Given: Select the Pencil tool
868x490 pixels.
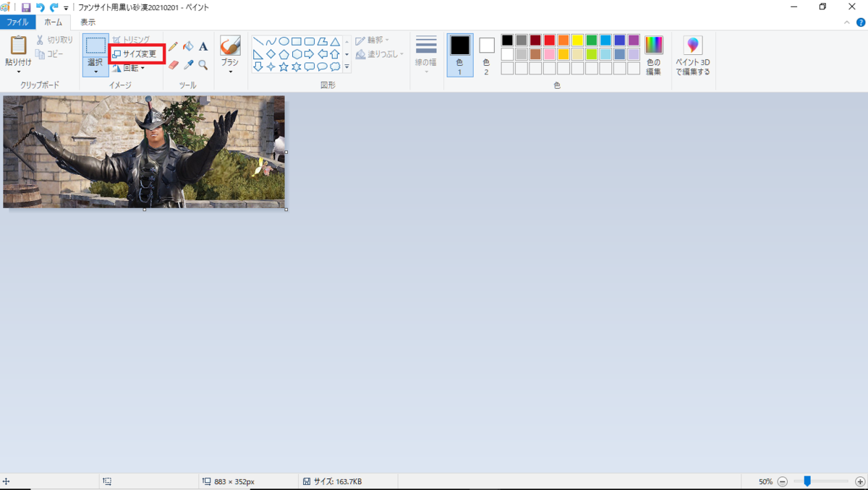Looking at the screenshot, I should 173,46.
